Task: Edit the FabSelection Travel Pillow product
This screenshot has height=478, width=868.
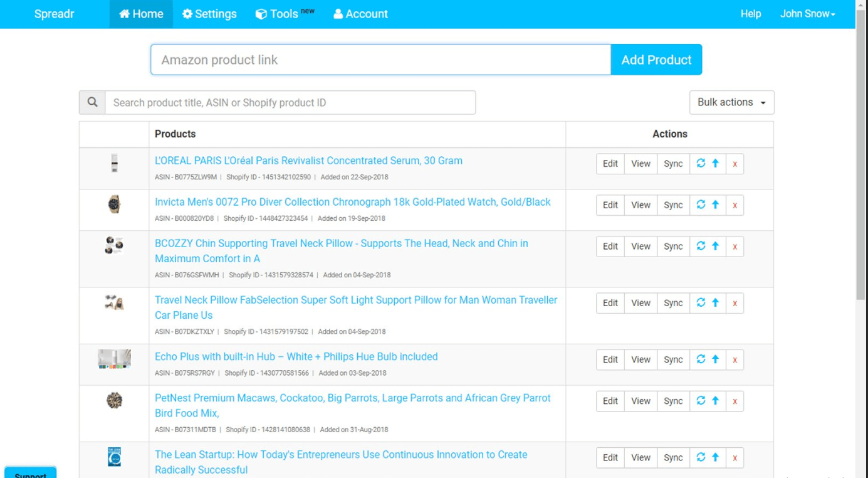Action: tap(610, 303)
